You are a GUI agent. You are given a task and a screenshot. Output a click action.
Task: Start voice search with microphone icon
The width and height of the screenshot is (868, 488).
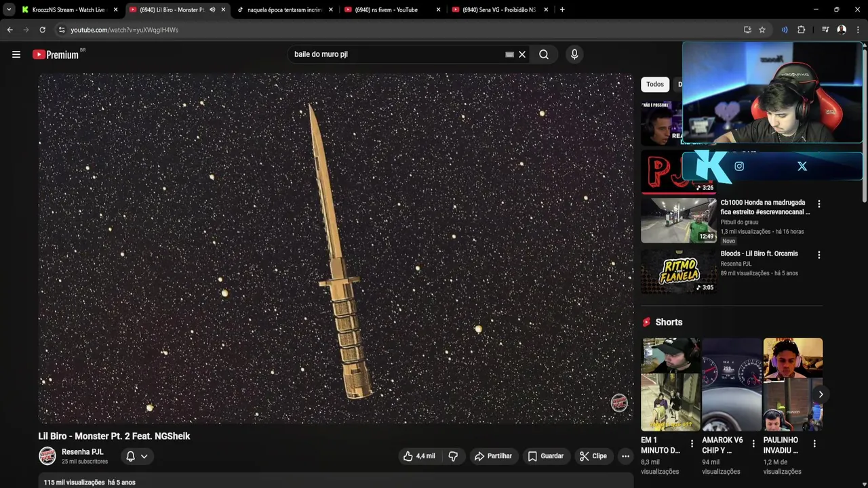[x=574, y=54]
